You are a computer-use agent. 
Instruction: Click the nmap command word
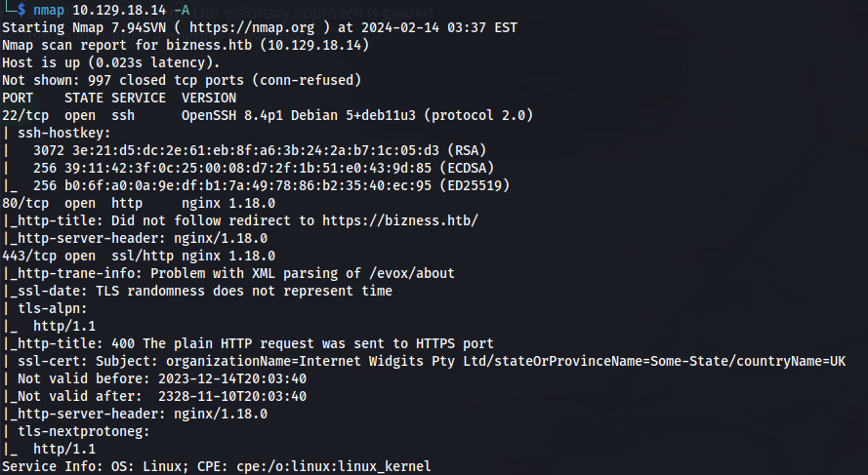[x=49, y=10]
